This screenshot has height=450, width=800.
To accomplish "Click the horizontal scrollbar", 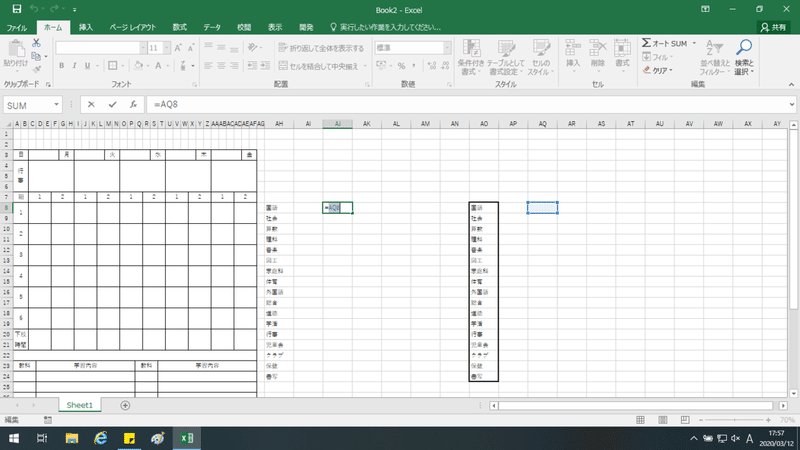I will click(636, 406).
